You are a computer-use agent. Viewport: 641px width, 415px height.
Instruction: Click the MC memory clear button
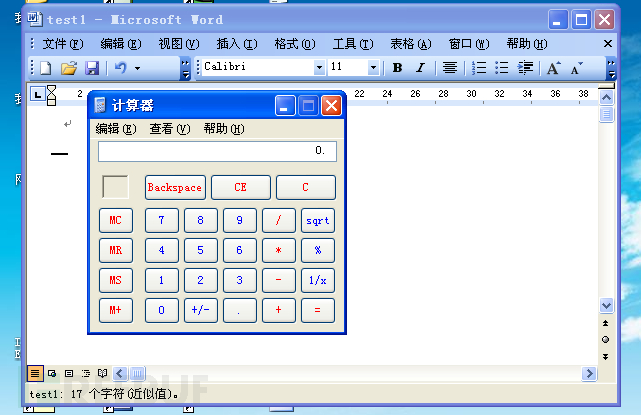coord(116,220)
